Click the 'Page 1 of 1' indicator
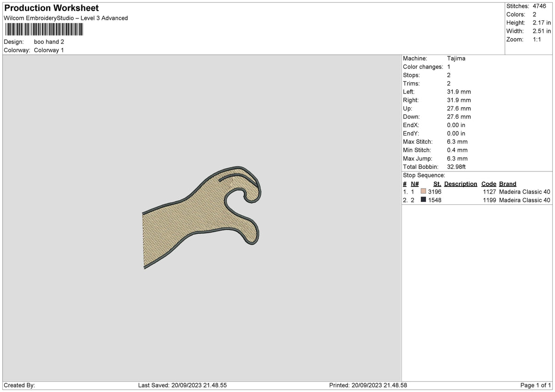Viewport: 555px width, 392px height. (536, 385)
